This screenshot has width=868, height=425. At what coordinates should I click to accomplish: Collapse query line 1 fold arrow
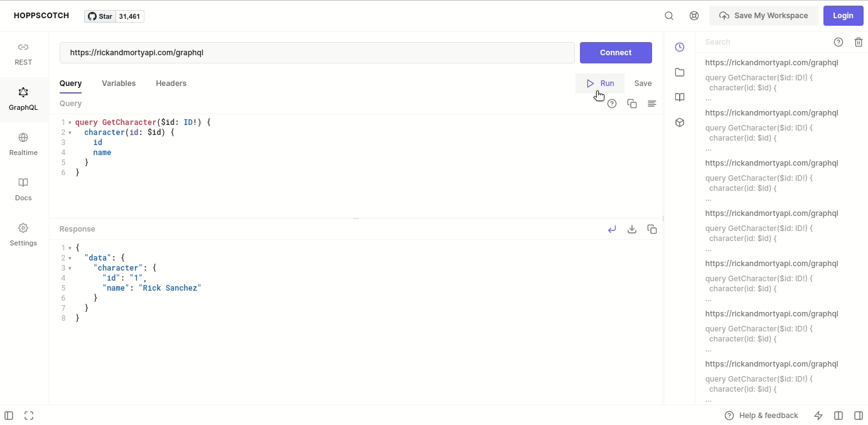[x=70, y=122]
